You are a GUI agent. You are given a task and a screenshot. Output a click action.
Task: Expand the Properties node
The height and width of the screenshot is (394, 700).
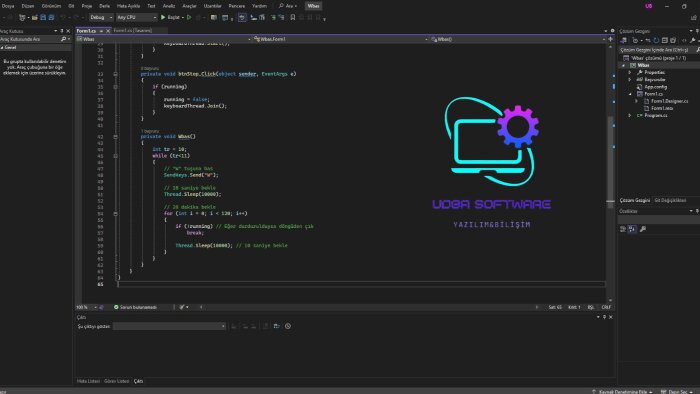[630, 72]
